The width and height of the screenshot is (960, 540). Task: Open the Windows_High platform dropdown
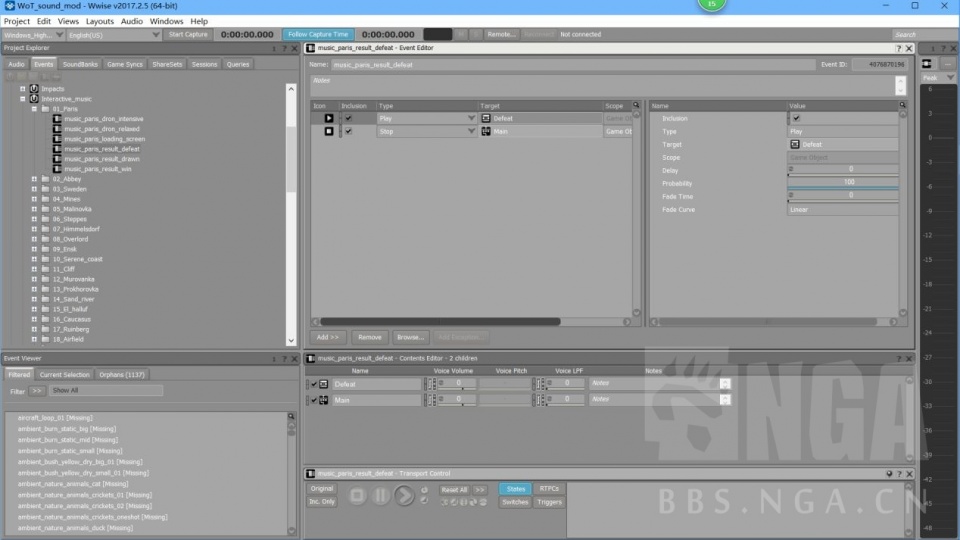click(x=34, y=35)
